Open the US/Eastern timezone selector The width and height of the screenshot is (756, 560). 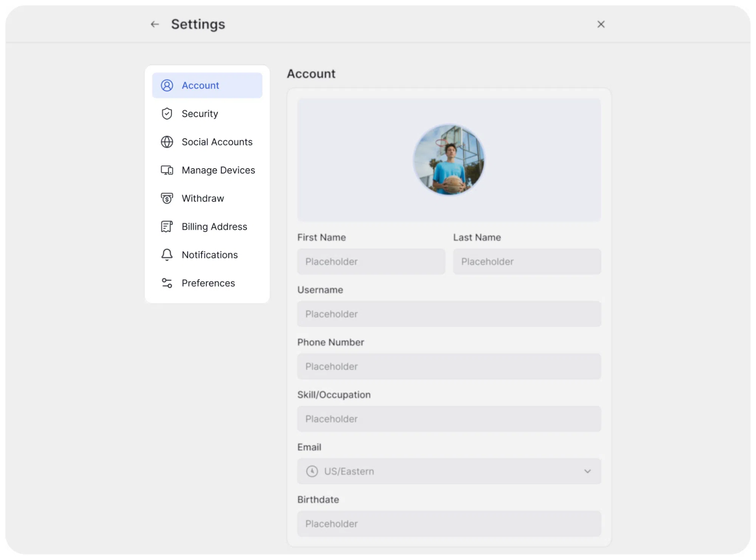pos(449,471)
